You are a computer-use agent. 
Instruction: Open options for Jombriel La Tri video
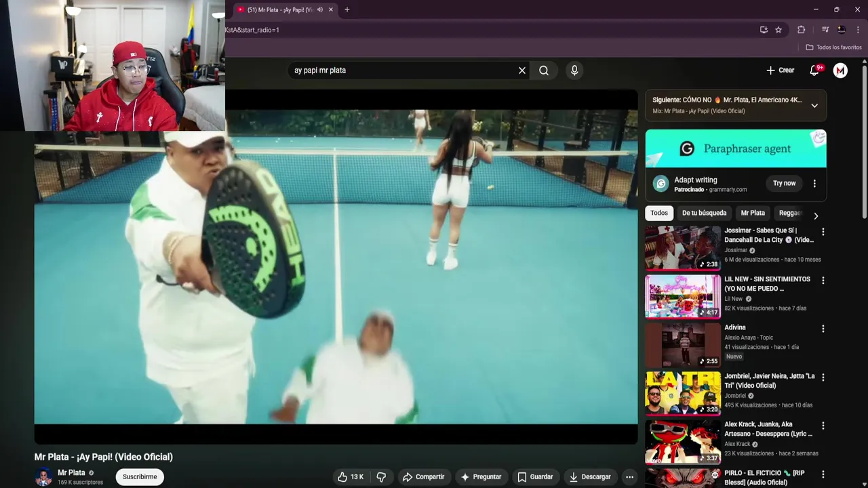[823, 378]
